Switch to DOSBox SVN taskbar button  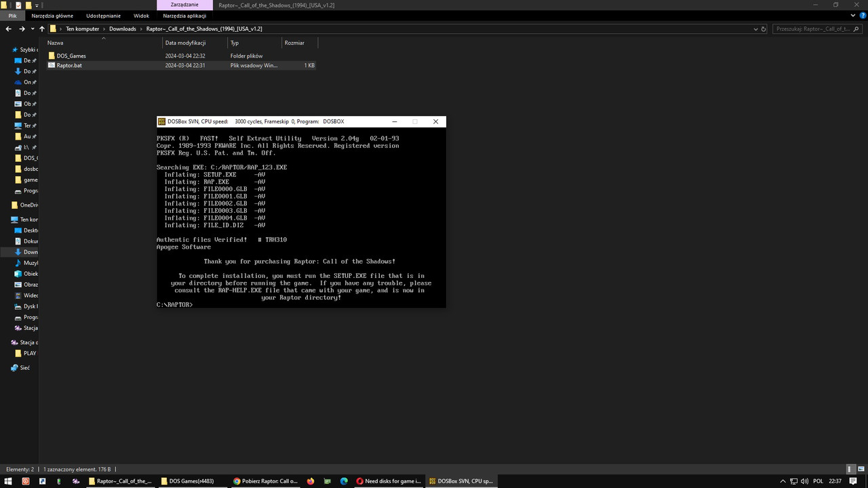click(x=461, y=481)
